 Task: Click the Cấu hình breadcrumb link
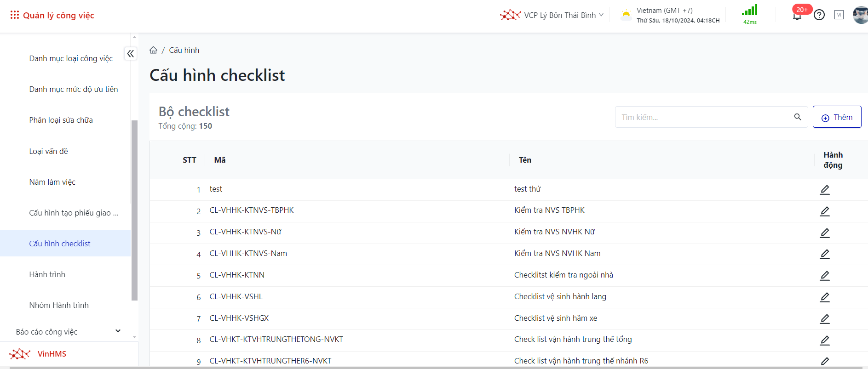pos(184,50)
